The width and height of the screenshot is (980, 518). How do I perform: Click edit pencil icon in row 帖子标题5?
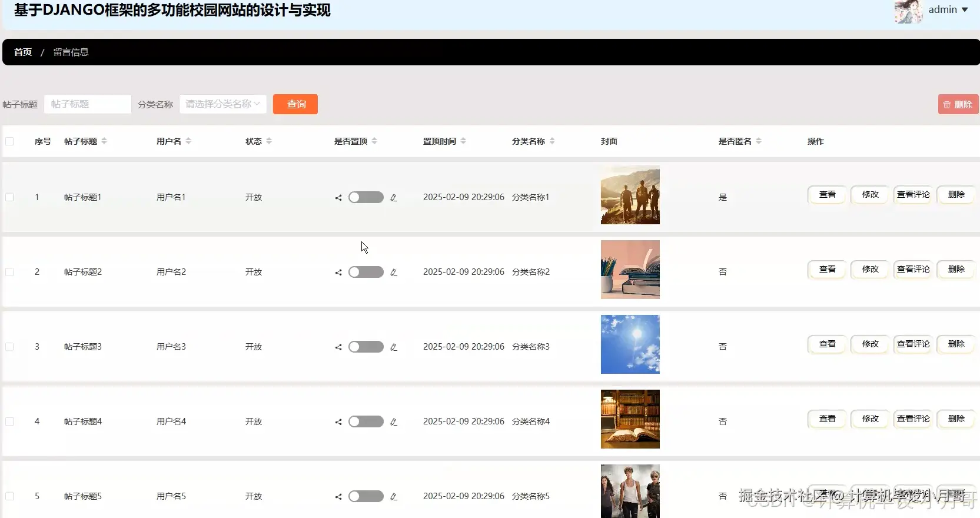coord(394,497)
